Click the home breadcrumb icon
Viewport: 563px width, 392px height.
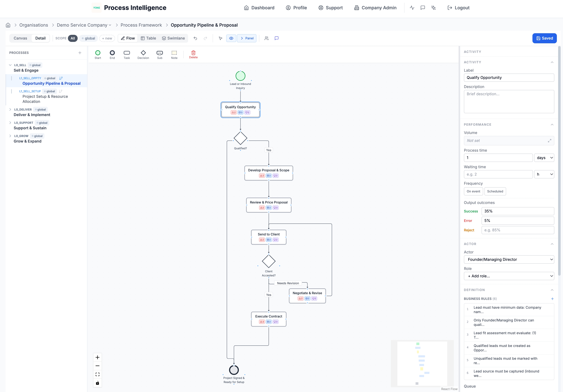click(x=8, y=25)
